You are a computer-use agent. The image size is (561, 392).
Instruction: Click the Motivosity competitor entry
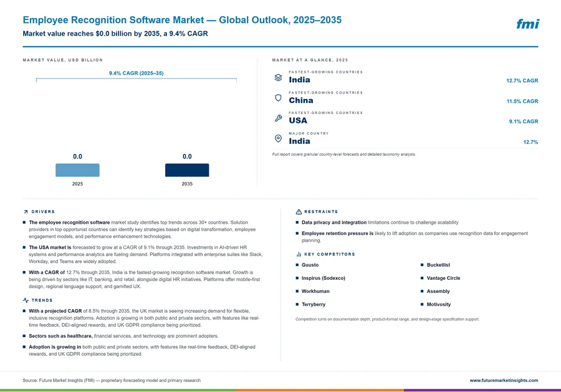tap(439, 304)
